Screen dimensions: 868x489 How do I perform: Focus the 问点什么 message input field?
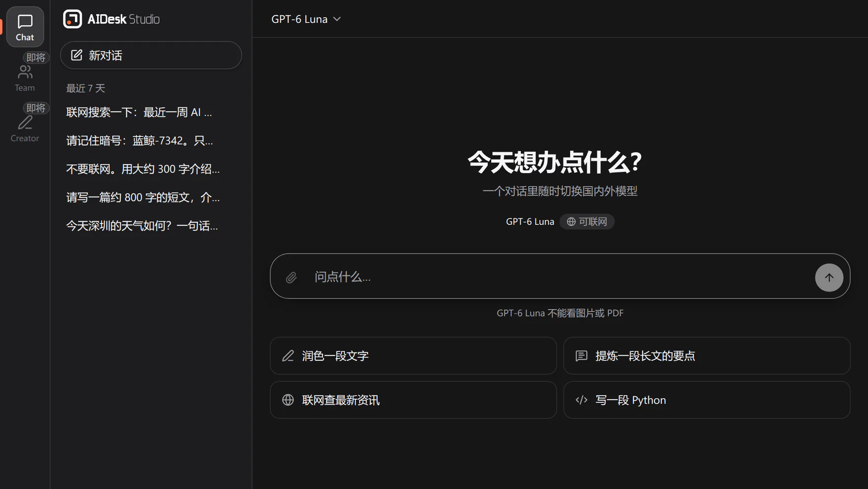(560, 277)
